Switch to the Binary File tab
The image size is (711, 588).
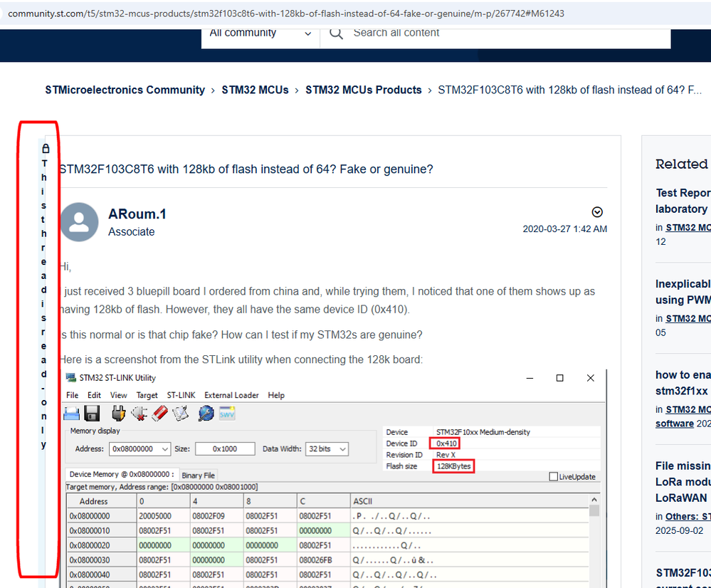(198, 475)
